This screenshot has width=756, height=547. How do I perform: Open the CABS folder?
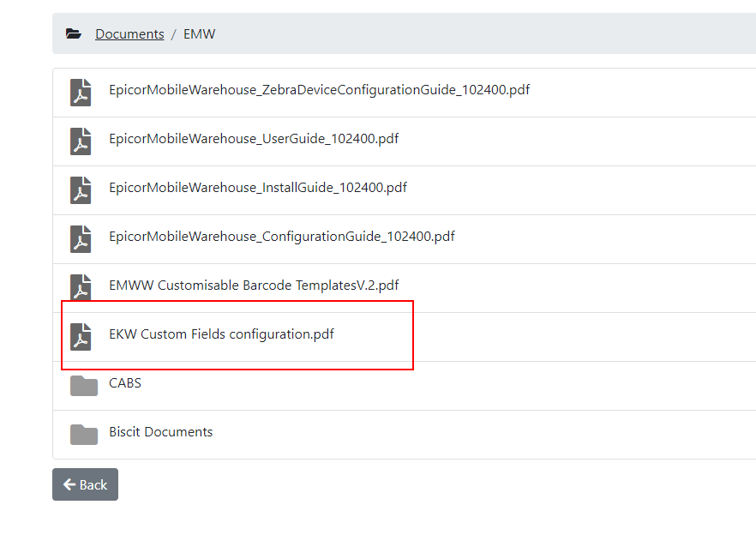click(x=125, y=383)
